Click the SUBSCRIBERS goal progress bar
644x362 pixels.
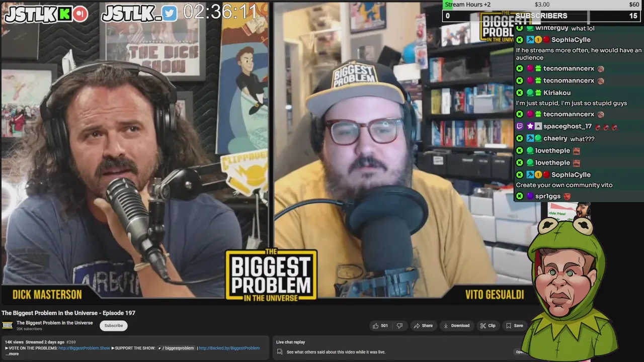click(542, 16)
